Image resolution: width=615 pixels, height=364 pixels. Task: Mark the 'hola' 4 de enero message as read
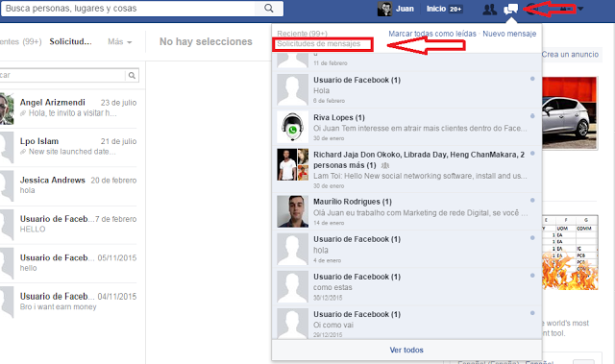532,238
